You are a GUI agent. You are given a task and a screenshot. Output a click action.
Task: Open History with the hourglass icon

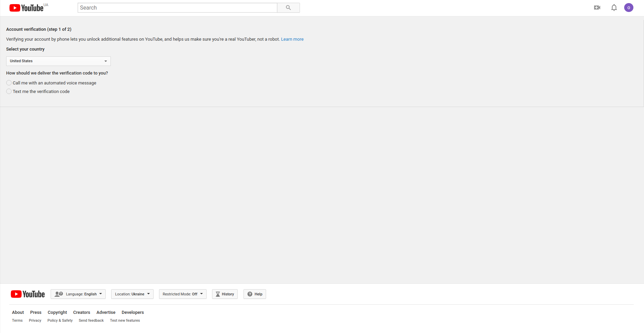(x=225, y=294)
